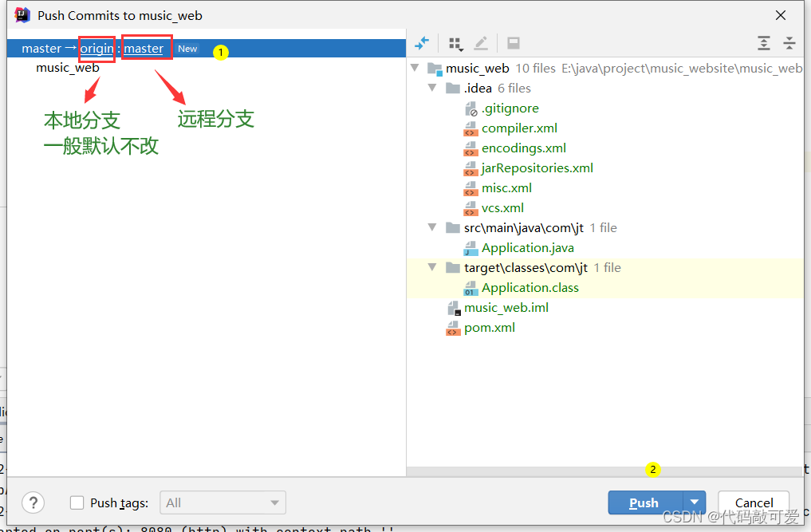Screen dimensions: 811x532
Task: Click the pom.xml file icon
Action: 453,328
